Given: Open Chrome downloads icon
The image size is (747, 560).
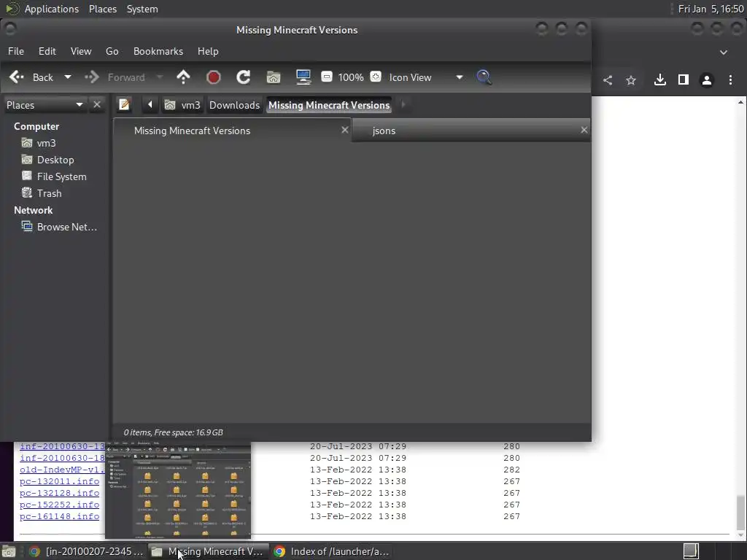Looking at the screenshot, I should [x=659, y=80].
